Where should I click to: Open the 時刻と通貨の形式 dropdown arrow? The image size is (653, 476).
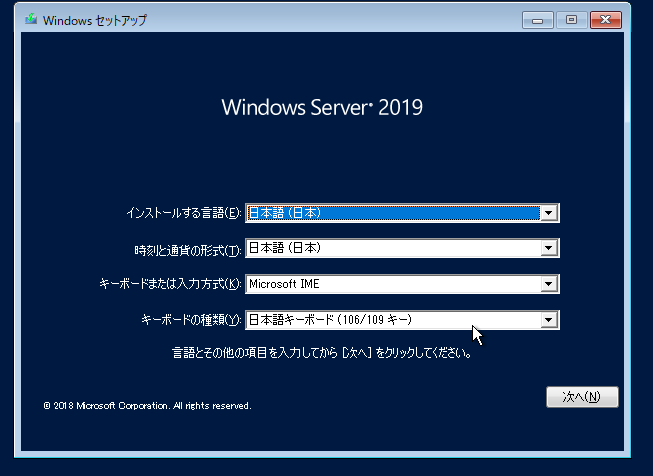tap(548, 249)
